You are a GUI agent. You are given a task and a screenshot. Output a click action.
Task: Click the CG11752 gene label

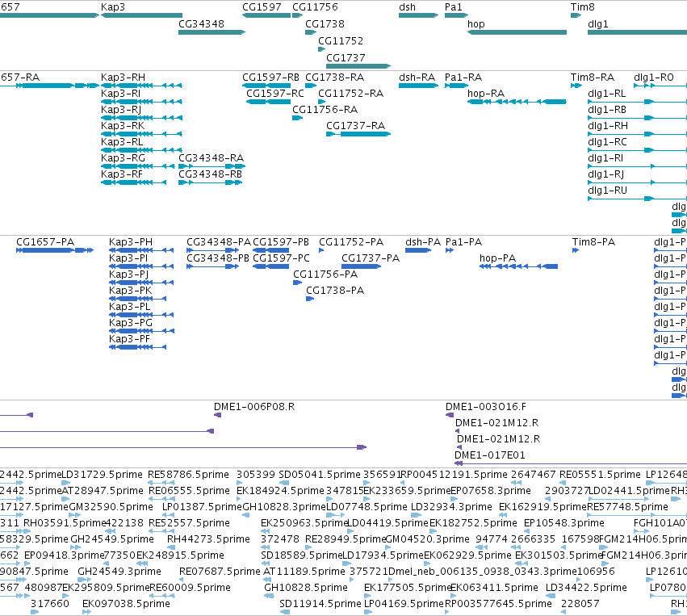[341, 40]
